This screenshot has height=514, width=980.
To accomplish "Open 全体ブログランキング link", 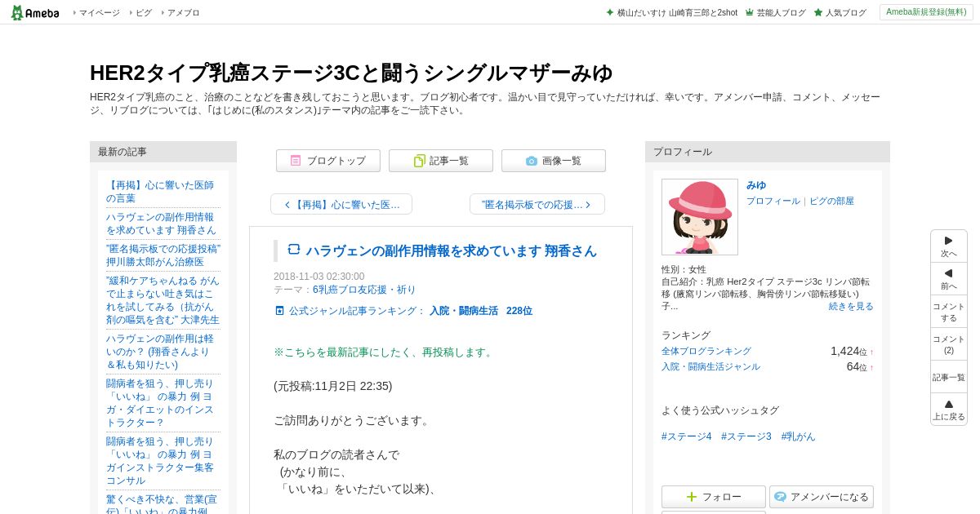I will [706, 351].
